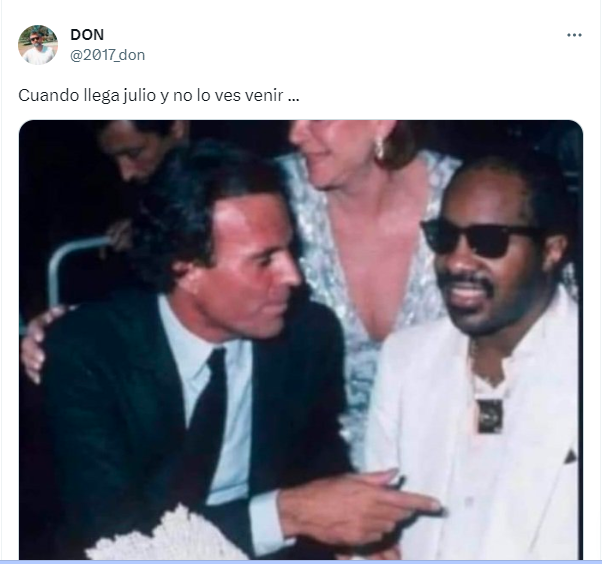This screenshot has height=564, width=602.
Task: Click the square pendant on the white outfit
Action: (490, 416)
